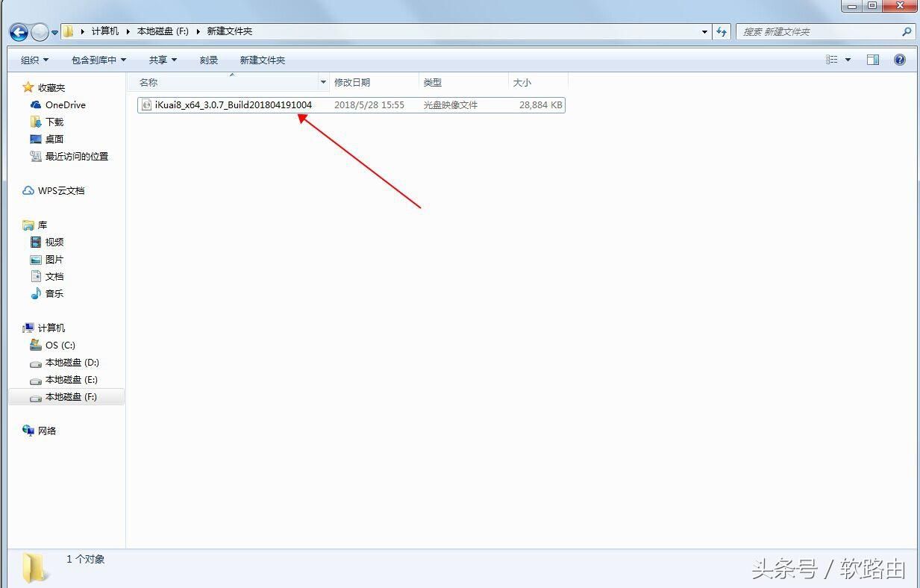920x588 pixels.
Task: Maximize the Explorer window
Action: (x=872, y=5)
